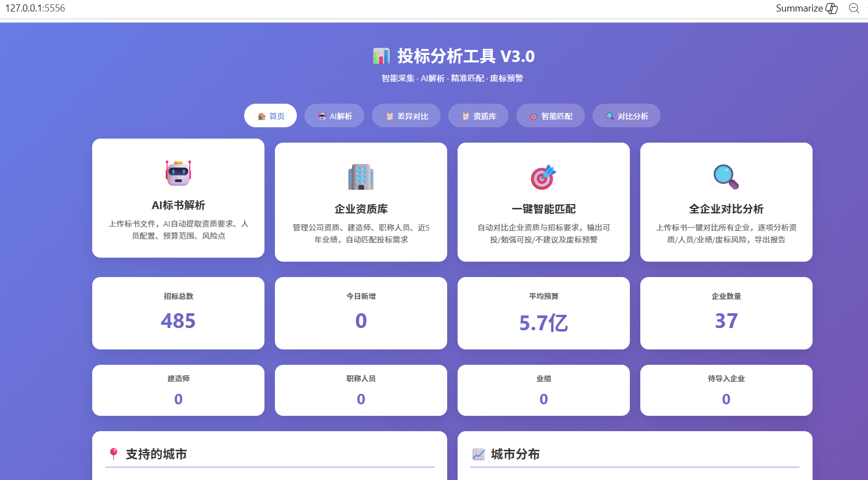The image size is (868, 480).
Task: Click the pin icon beside 支持的城市
Action: click(114, 454)
